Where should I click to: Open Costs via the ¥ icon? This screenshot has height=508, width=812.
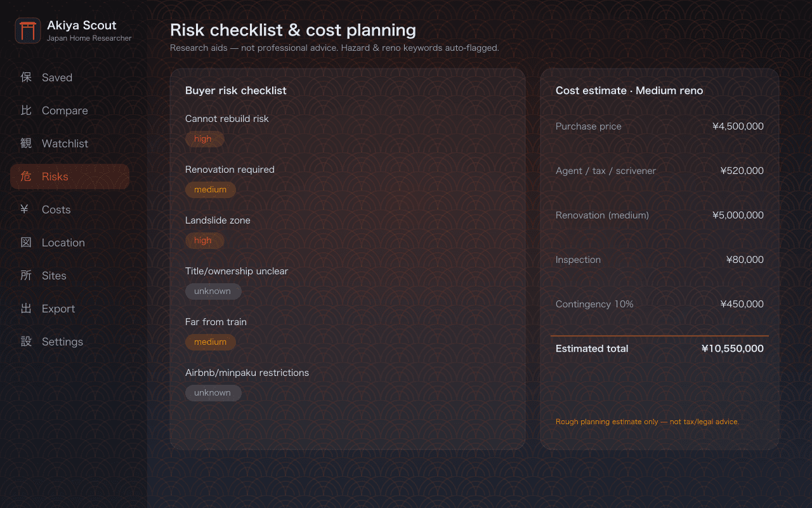(x=26, y=210)
